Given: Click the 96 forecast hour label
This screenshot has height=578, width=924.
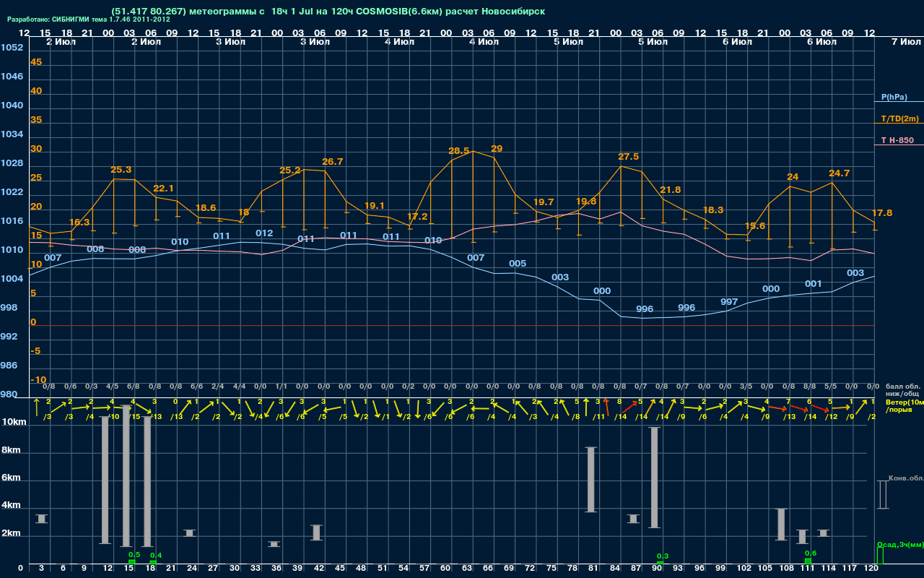Looking at the screenshot, I should point(699,569).
